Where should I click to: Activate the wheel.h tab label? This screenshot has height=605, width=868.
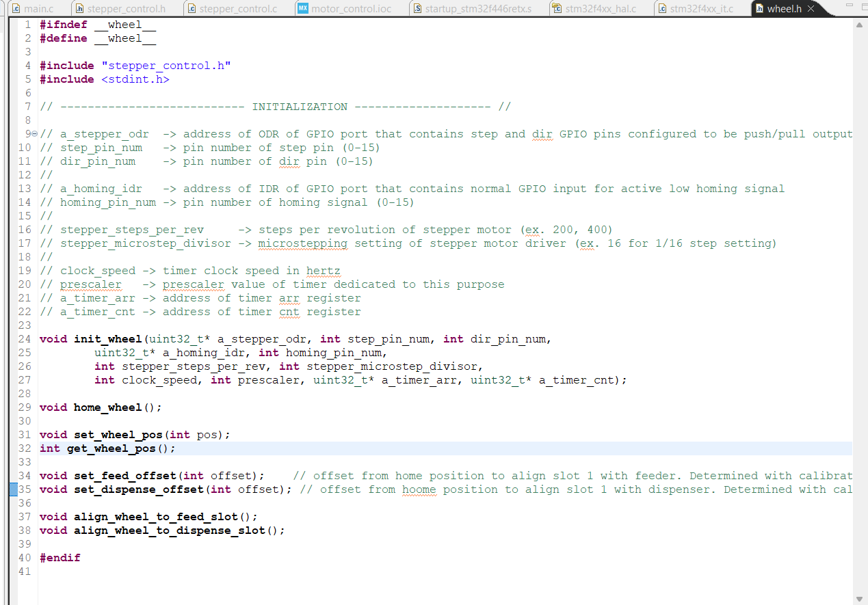tap(784, 9)
